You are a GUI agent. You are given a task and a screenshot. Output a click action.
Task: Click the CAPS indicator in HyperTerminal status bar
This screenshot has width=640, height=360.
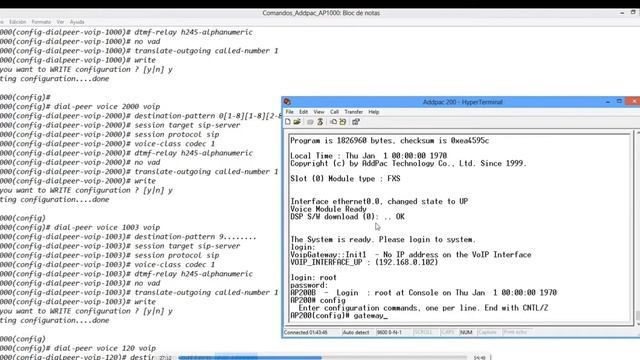448,333
